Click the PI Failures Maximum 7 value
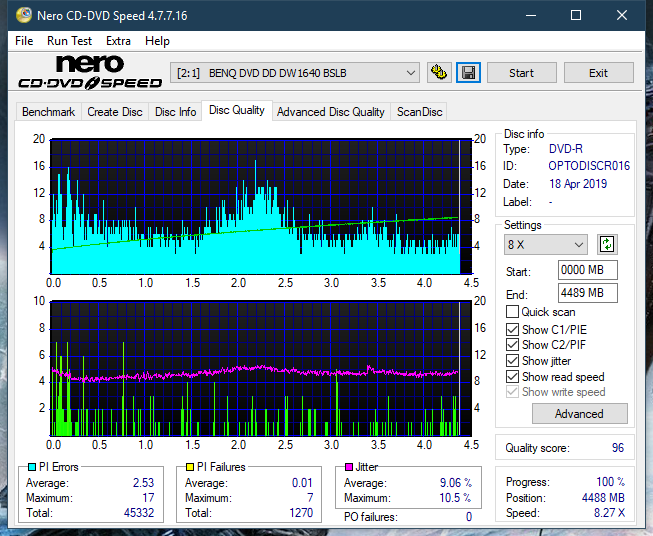The image size is (653, 536). coord(310,498)
